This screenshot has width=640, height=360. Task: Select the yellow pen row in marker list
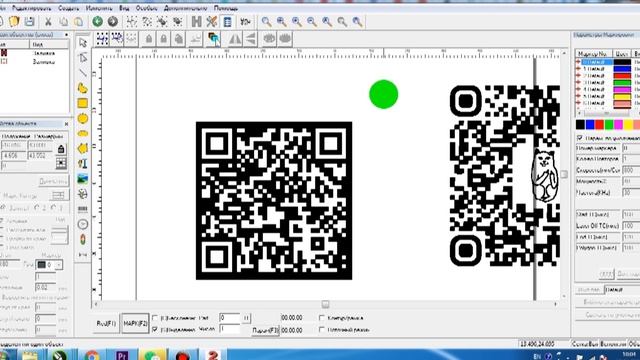[x=607, y=96]
